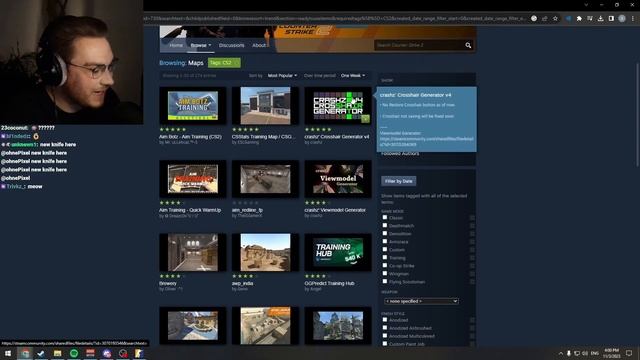
Task: Open the notification center icon
Action: click(629, 353)
